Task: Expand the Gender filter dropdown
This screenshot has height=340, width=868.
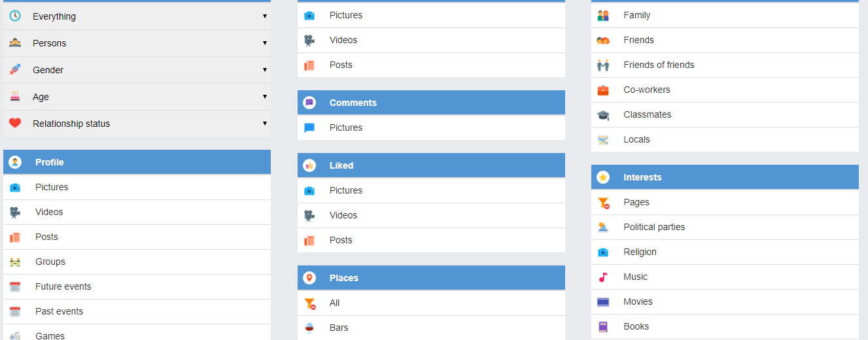Action: pos(265,70)
